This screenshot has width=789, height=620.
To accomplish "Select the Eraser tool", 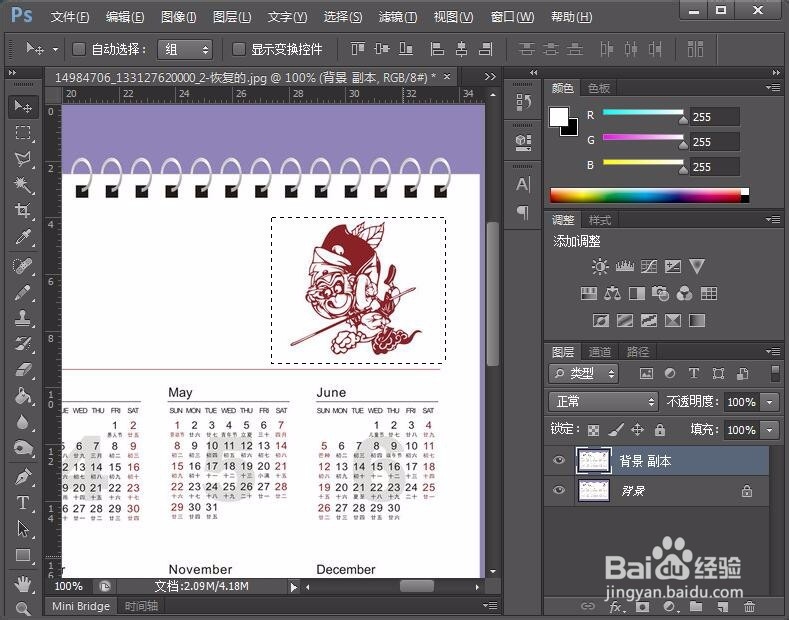I will coord(23,370).
